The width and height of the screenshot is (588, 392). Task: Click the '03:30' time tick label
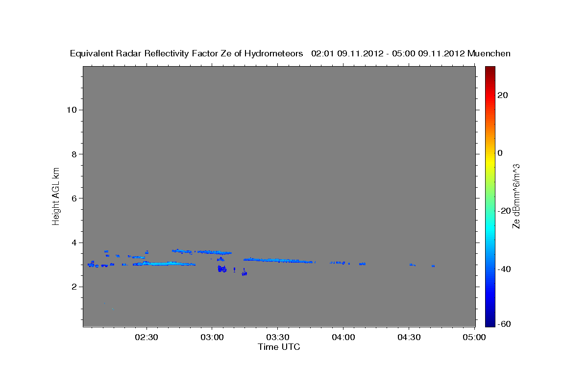(277, 338)
